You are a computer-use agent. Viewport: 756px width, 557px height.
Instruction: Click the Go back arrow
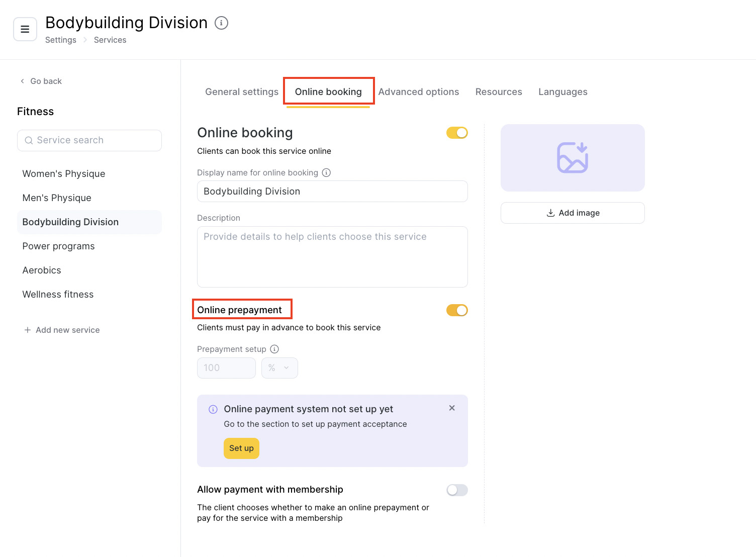point(22,81)
